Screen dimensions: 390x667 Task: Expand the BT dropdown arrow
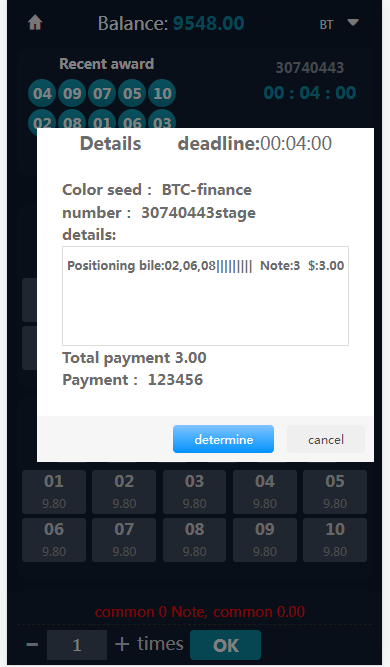point(353,23)
